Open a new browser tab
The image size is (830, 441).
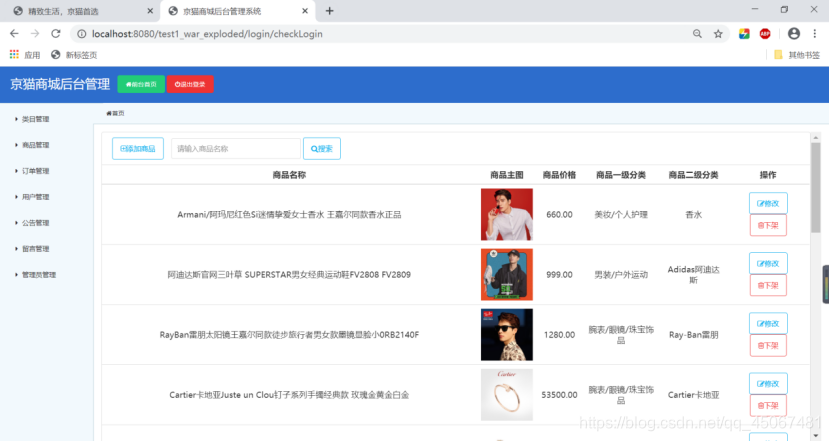tap(329, 11)
